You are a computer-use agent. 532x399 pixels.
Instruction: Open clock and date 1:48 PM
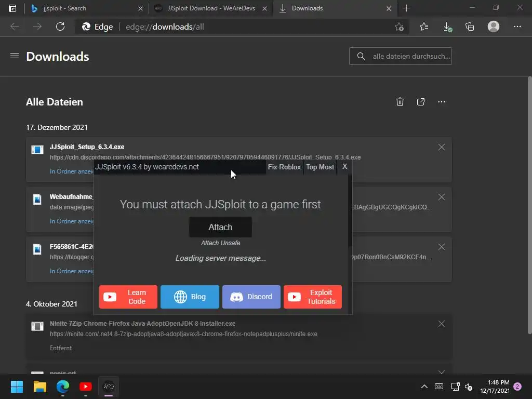495,387
